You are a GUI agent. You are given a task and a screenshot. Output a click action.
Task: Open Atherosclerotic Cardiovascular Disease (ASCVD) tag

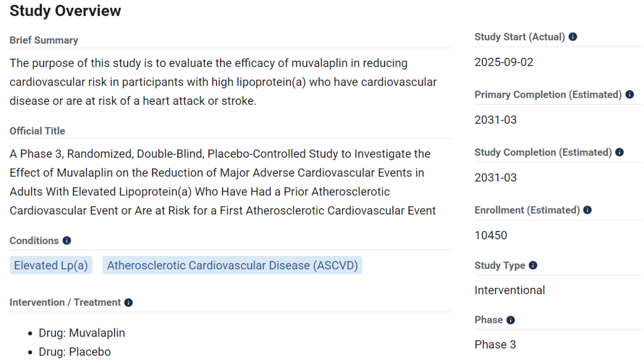coord(233,266)
